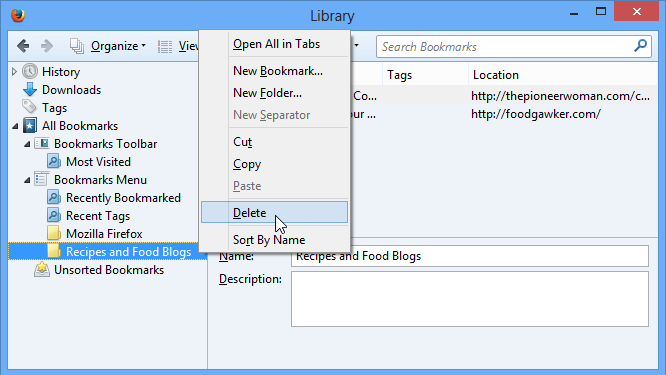Collapse the All Bookmarks node
666x375 pixels.
click(15, 126)
